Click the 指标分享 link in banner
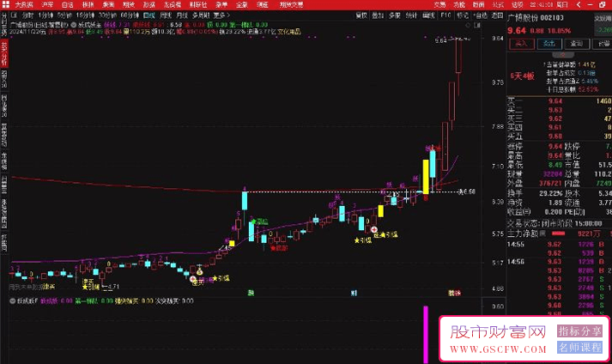 pyautogui.click(x=579, y=331)
